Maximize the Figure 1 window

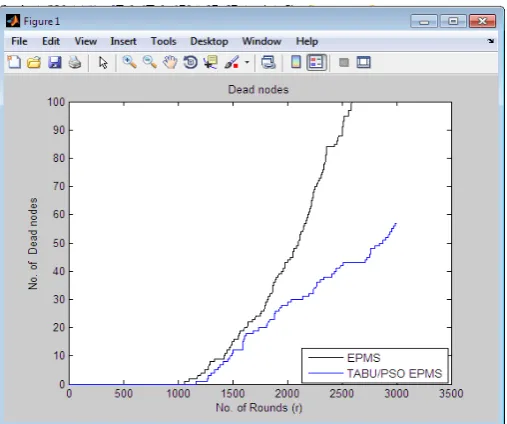tap(453, 21)
